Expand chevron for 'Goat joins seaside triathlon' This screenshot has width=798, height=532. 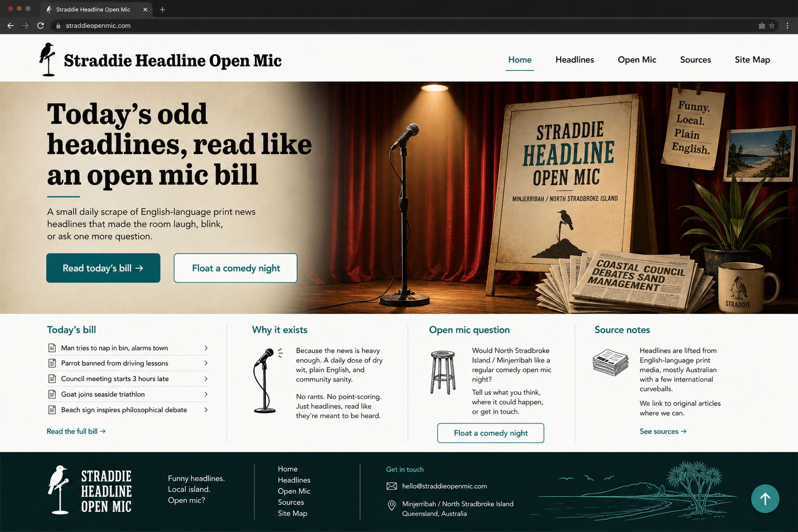coord(206,394)
